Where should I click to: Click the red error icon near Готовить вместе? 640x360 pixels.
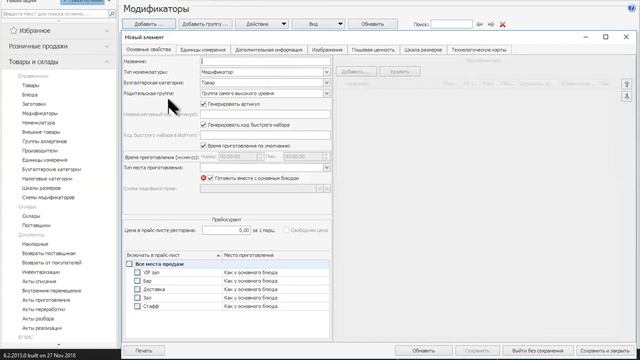(203, 178)
